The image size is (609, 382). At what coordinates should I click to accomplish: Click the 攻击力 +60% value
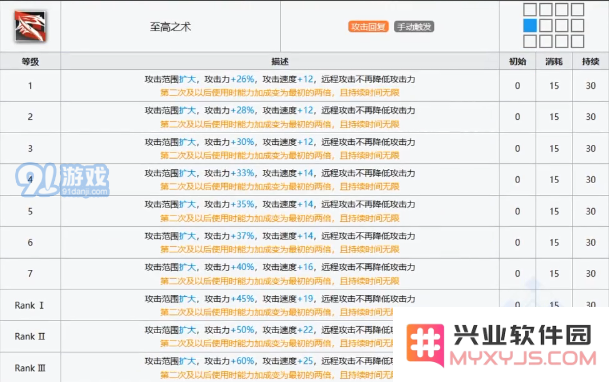click(243, 361)
